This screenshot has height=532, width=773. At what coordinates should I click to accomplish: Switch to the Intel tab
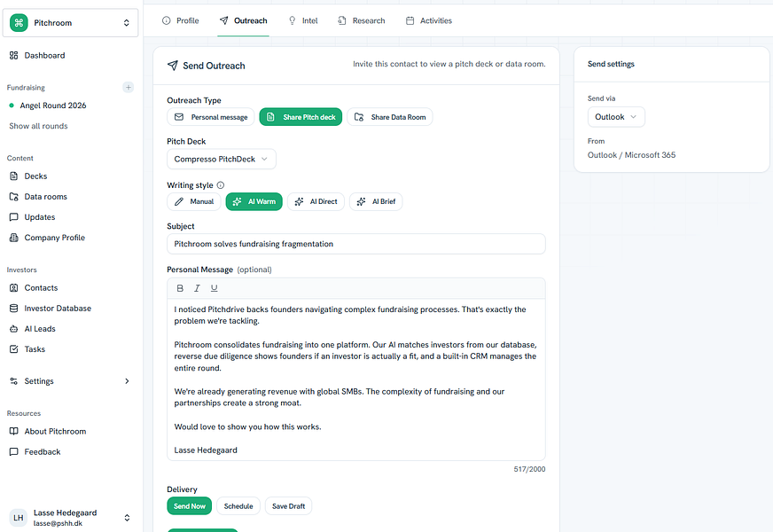click(303, 20)
